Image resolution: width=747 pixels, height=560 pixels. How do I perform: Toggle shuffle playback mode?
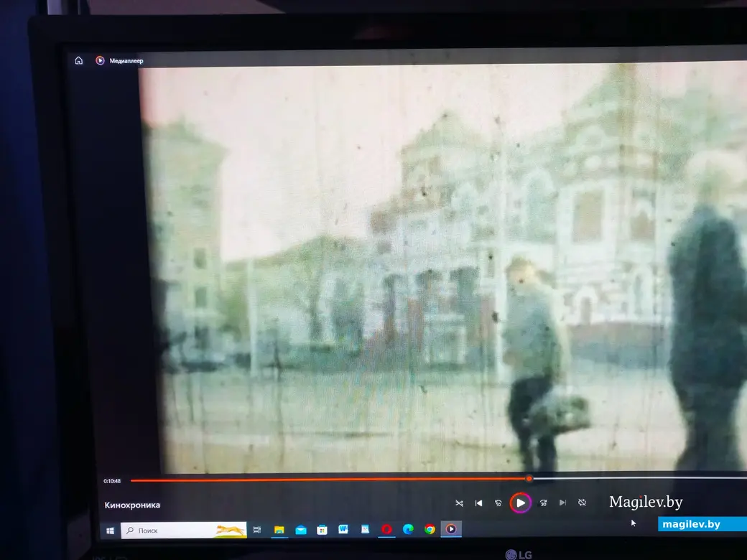(x=459, y=503)
